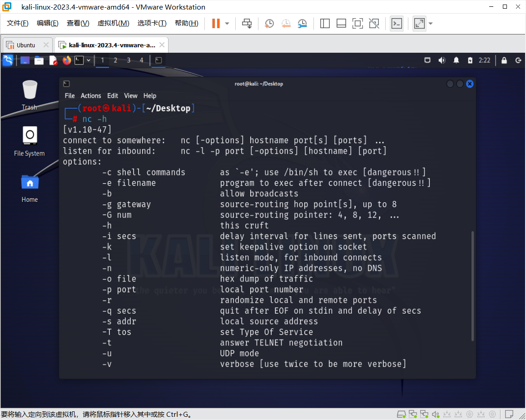The height and width of the screenshot is (420, 526).
Task: Open the file manager icon in Kali panel
Action: [39, 60]
